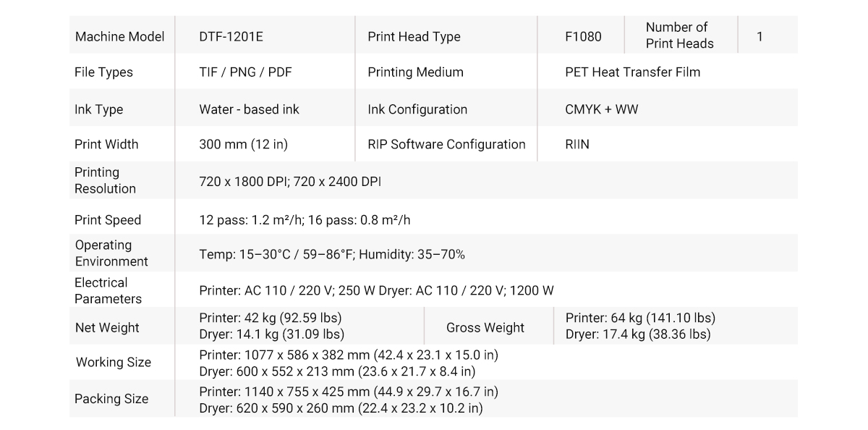This screenshot has width=868, height=430.
Task: Click the RIP Software Configuration label
Action: click(x=446, y=144)
